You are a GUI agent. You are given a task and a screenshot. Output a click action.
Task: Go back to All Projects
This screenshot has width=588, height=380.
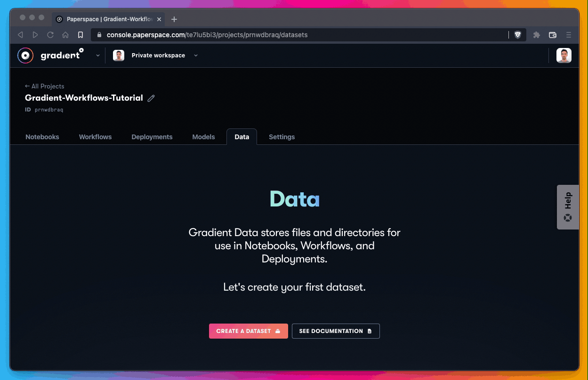pyautogui.click(x=44, y=86)
